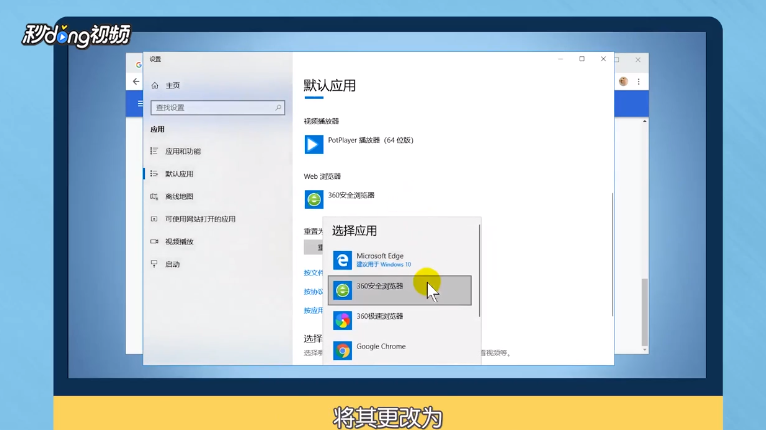Select the 启动 menu label
The height and width of the screenshot is (430, 766).
click(172, 264)
